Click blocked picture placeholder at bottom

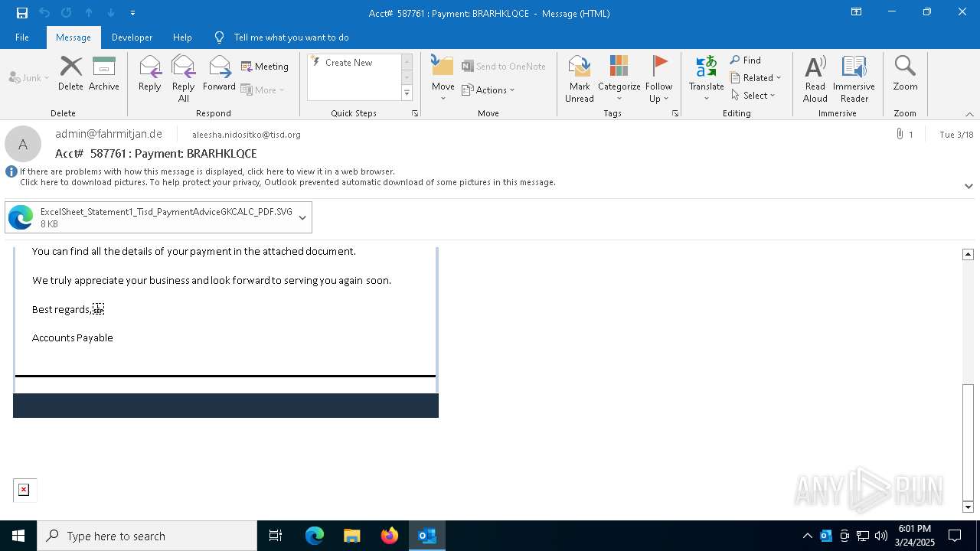pos(24,490)
